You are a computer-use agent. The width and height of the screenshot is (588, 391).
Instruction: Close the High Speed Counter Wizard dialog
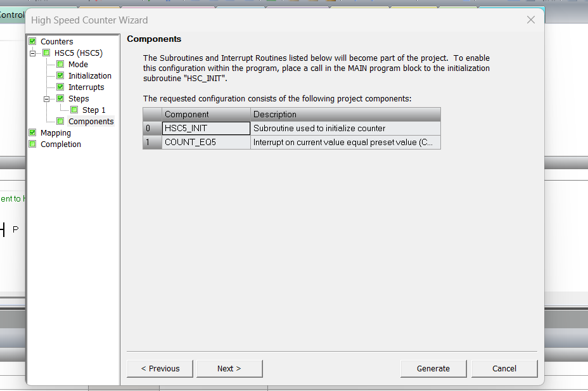(x=531, y=20)
